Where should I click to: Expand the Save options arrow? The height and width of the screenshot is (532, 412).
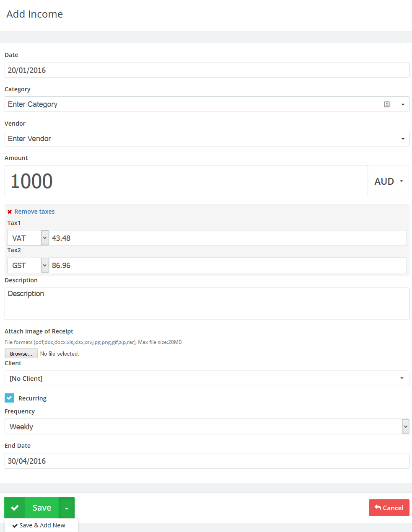[67, 508]
